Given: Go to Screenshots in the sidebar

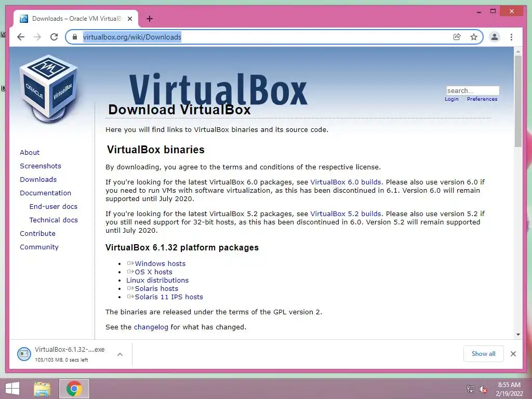Looking at the screenshot, I should (x=41, y=166).
